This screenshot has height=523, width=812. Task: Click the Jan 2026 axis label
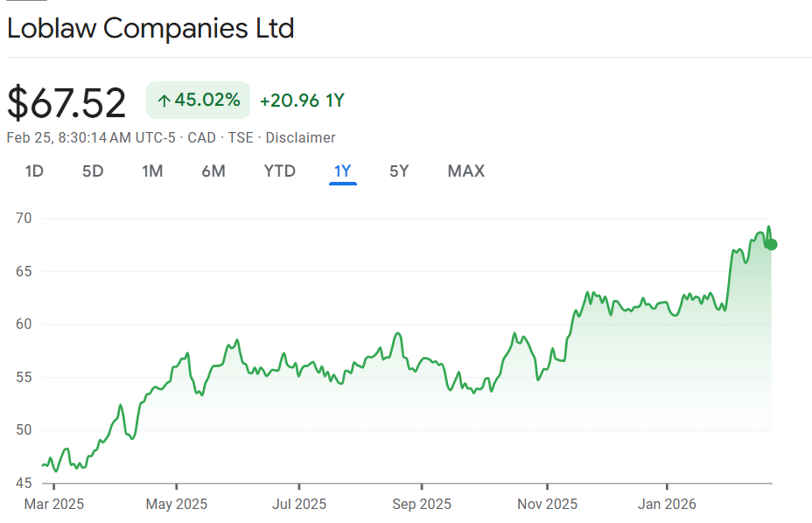point(667,504)
